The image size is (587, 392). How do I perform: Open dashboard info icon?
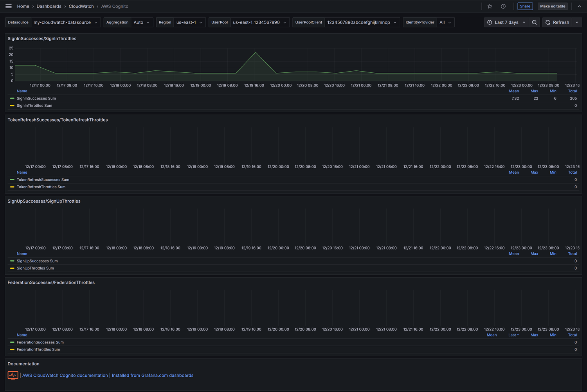(x=503, y=6)
